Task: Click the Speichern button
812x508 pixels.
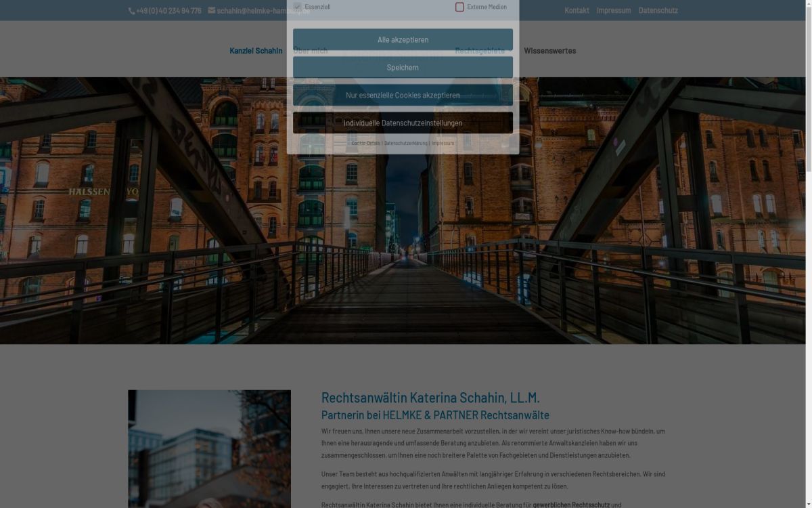Action: 403,67
